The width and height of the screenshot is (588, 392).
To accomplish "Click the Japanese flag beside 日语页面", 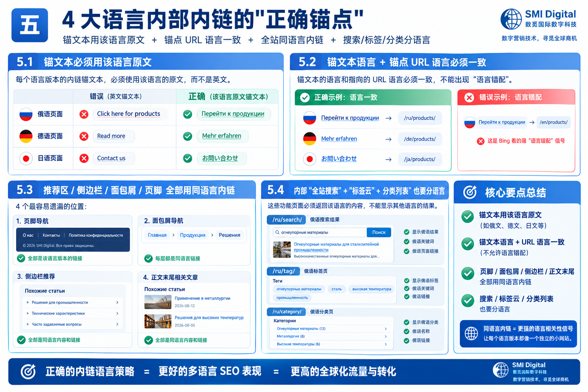I will [26, 158].
